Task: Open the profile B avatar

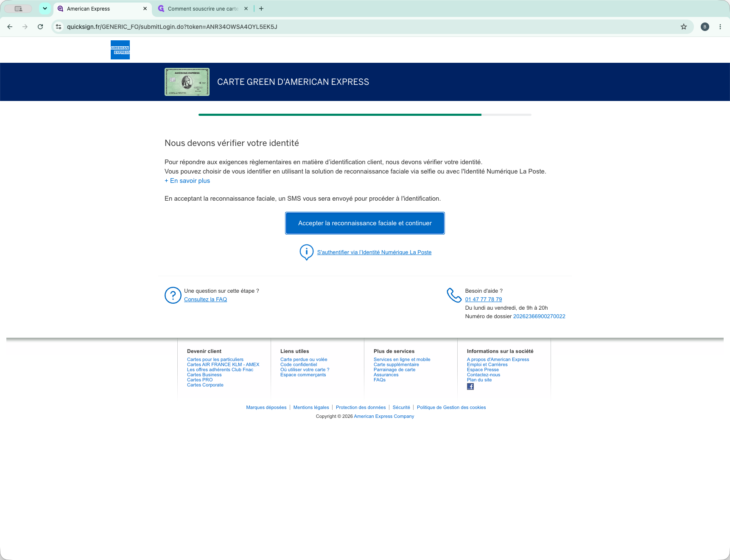Action: pyautogui.click(x=705, y=27)
